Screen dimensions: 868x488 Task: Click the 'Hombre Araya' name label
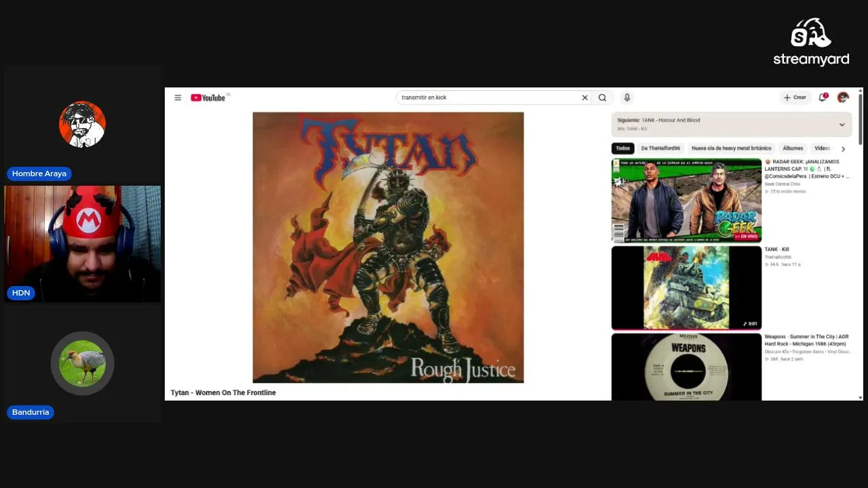point(39,174)
